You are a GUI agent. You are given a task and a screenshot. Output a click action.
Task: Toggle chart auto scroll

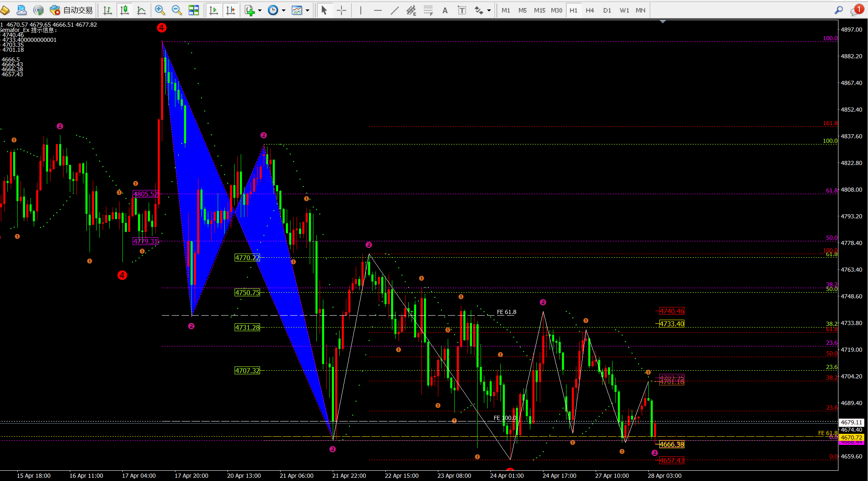pyautogui.click(x=214, y=10)
